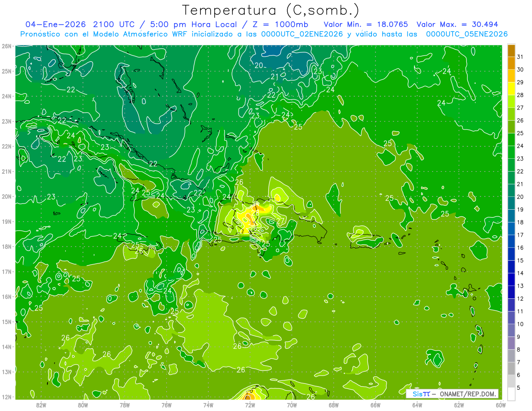Click the '15' label on the color scale
Viewport: 532px width, 411px height.
(x=520, y=260)
